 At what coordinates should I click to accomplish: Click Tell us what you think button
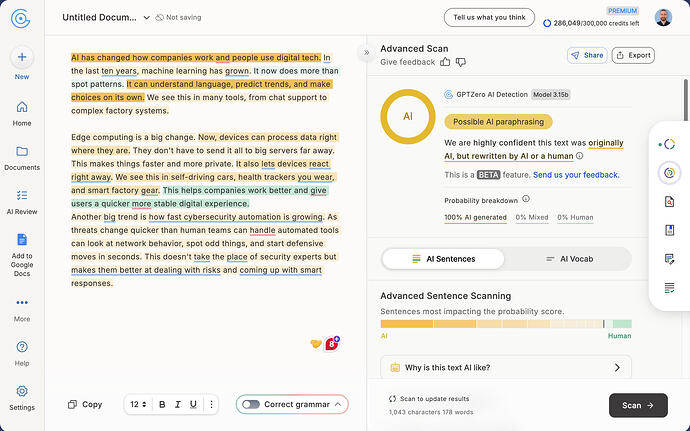coord(489,18)
